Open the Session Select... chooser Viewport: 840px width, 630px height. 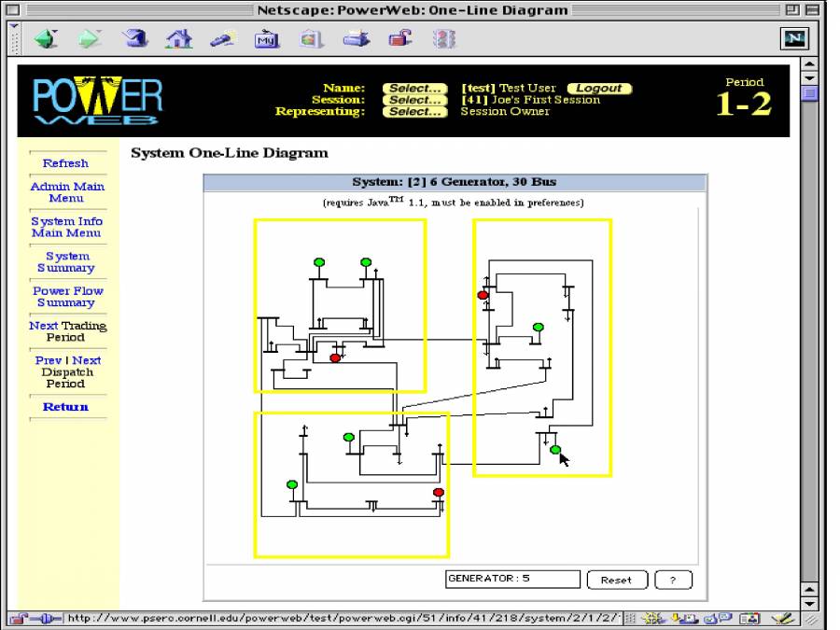click(414, 100)
